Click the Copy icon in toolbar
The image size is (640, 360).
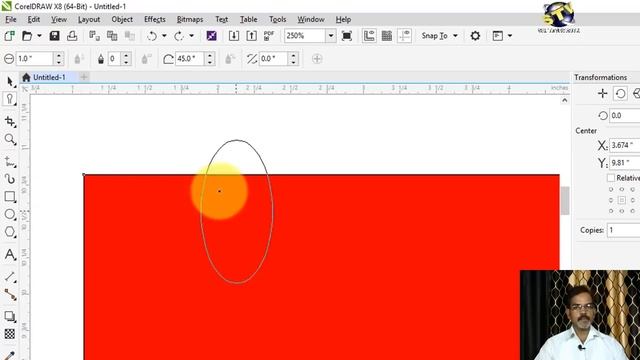pyautogui.click(x=112, y=36)
